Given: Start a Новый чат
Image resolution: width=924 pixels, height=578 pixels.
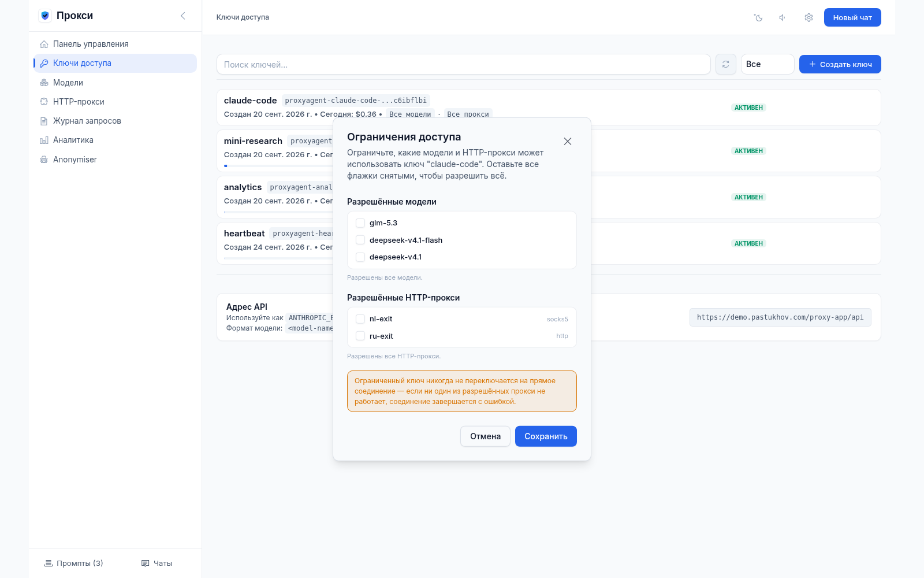Looking at the screenshot, I should (852, 17).
